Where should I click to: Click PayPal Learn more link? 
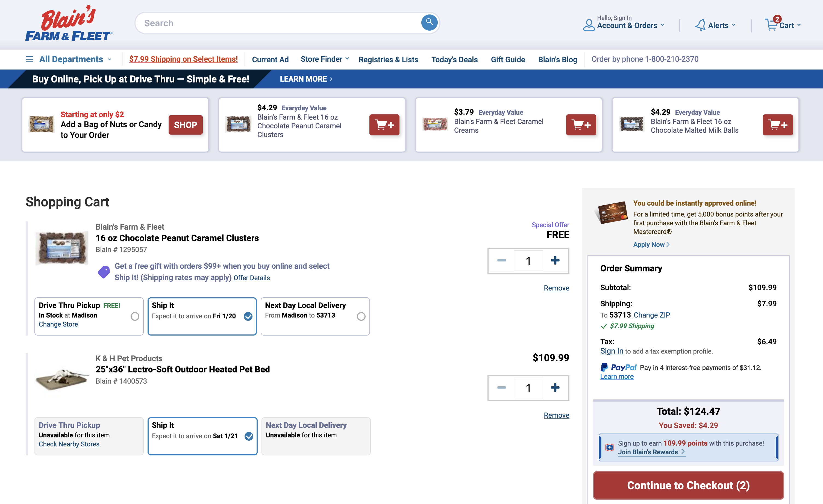coord(617,376)
